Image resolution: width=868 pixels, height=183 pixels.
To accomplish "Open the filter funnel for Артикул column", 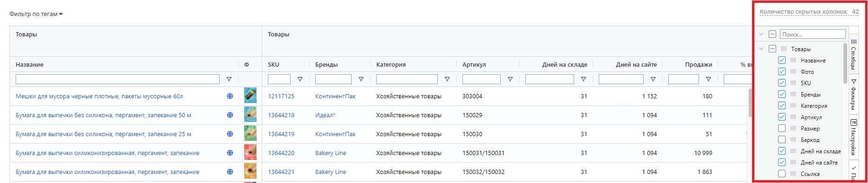I will tap(510, 79).
